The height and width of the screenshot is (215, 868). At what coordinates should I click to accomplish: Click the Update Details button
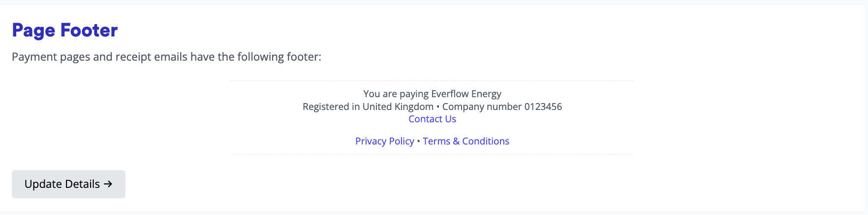pos(68,184)
